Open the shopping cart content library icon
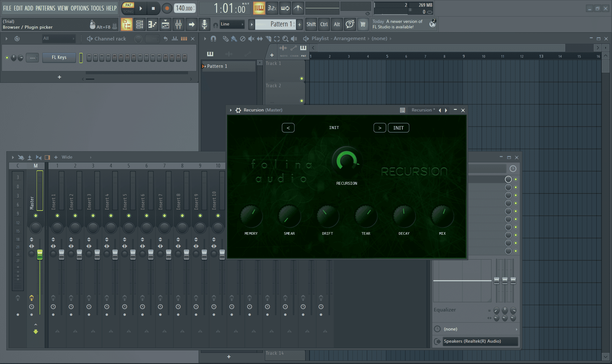The width and height of the screenshot is (612, 364). (x=363, y=25)
